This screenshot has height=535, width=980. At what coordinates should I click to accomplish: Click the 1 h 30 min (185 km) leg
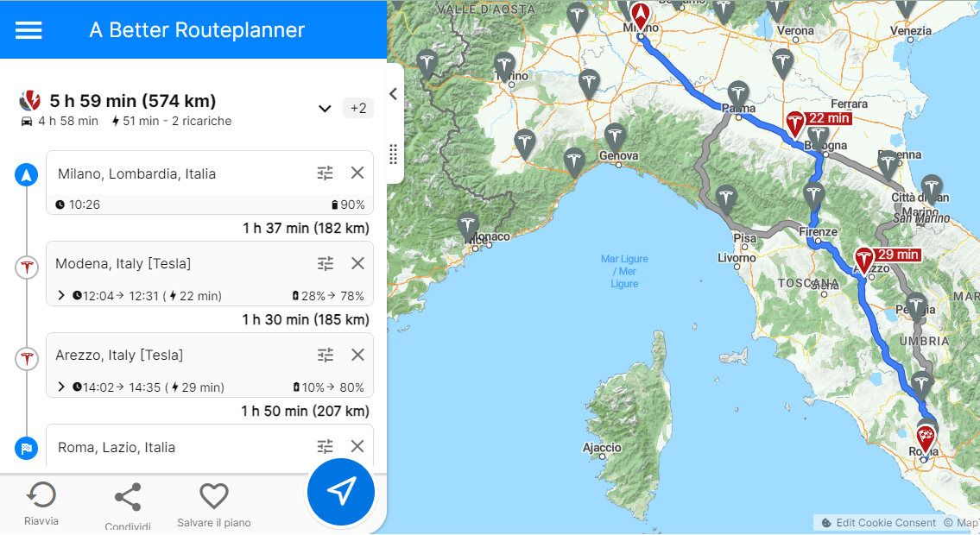click(306, 319)
